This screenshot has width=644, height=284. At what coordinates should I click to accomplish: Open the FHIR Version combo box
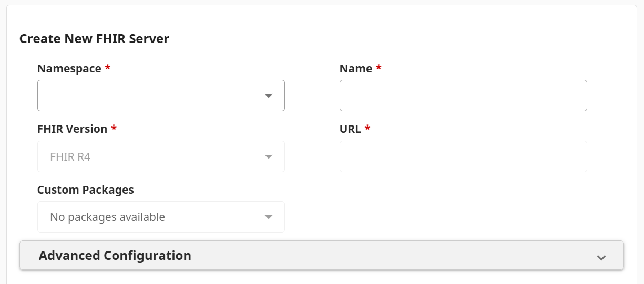click(152, 156)
